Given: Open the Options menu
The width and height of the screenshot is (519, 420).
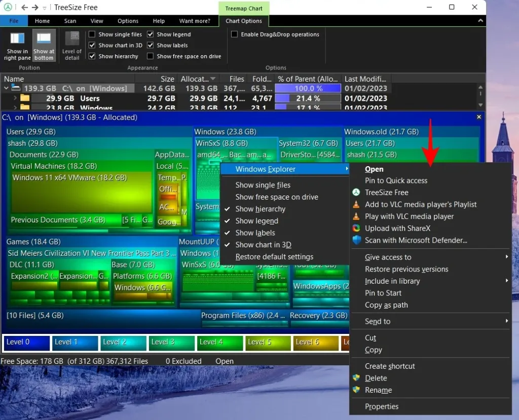Looking at the screenshot, I should pos(127,21).
